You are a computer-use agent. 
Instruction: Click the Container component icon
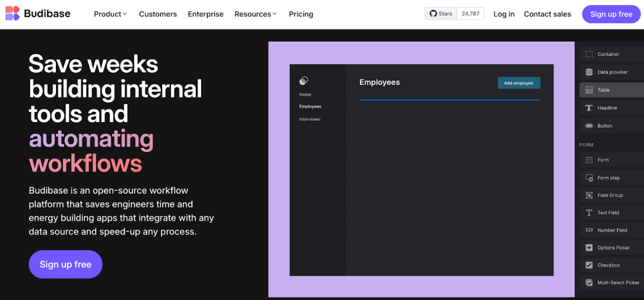[x=589, y=54]
